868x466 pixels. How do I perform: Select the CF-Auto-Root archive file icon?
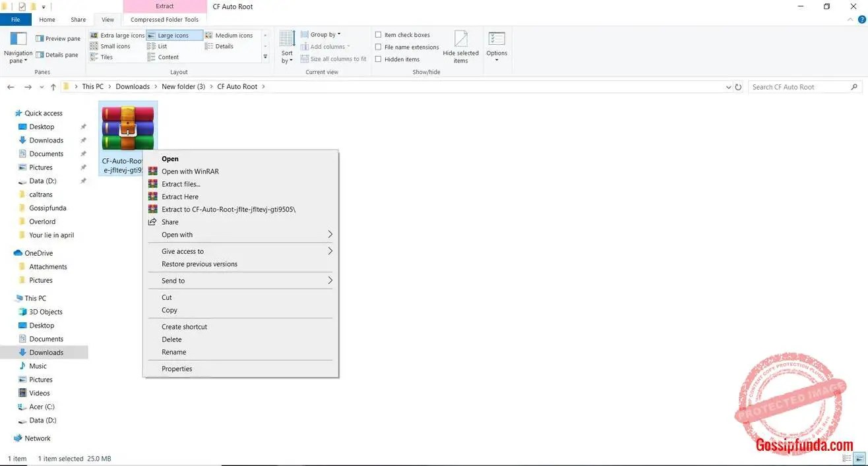tap(127, 128)
